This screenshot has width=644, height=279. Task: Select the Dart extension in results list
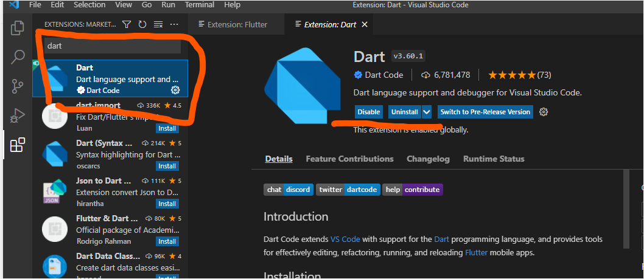tap(110, 78)
